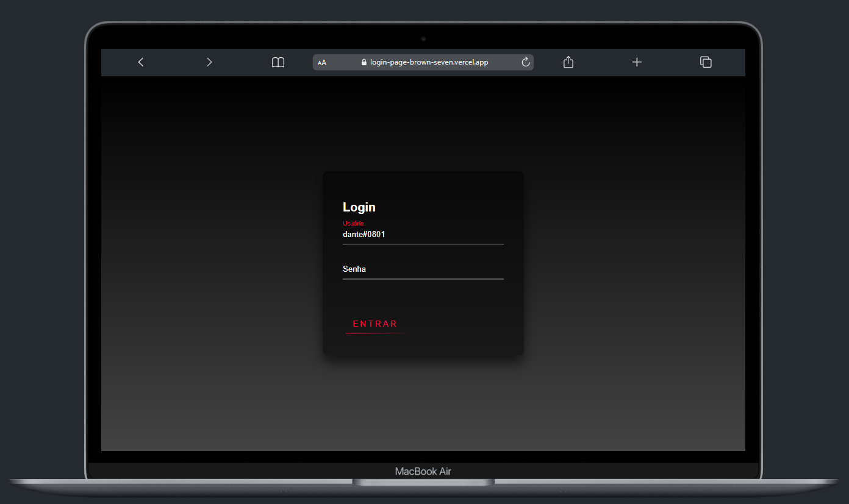Screen dimensions: 849x504
Task: Click the Login heading text
Action: pyautogui.click(x=359, y=207)
